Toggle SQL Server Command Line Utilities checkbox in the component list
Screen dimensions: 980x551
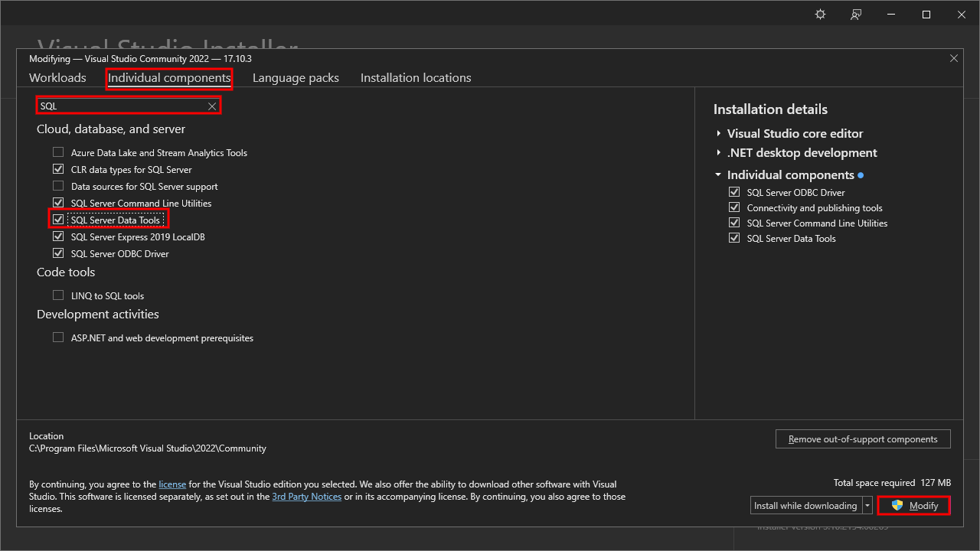[58, 203]
